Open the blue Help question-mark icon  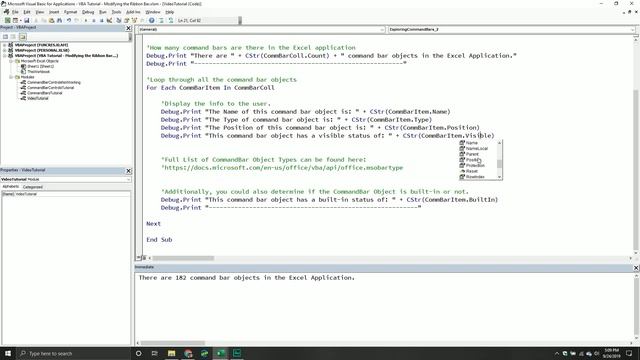click(151, 20)
